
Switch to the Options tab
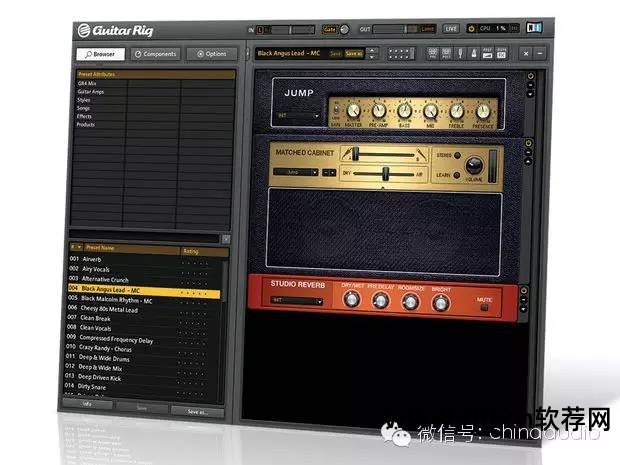click(211, 54)
